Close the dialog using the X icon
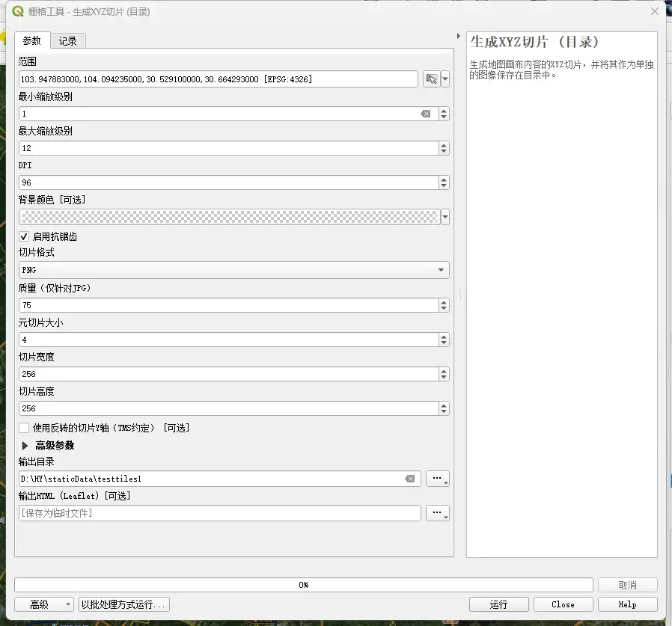672x626 pixels. (x=654, y=11)
